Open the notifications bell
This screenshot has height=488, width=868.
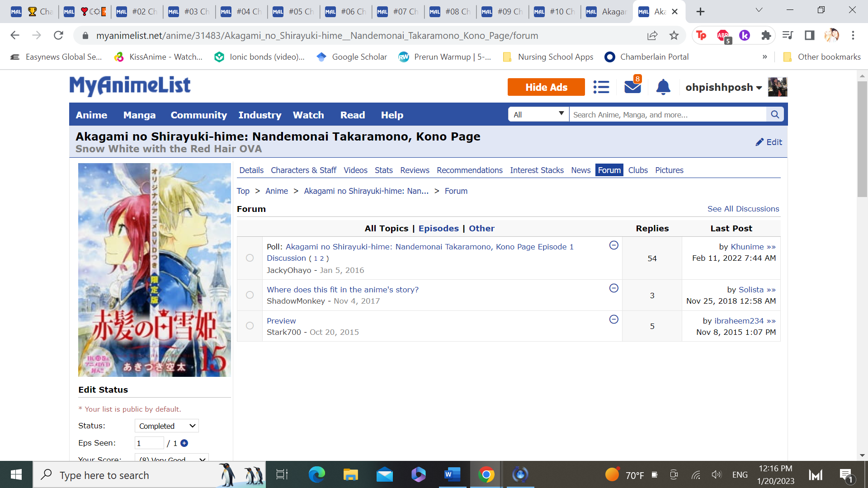[663, 87]
